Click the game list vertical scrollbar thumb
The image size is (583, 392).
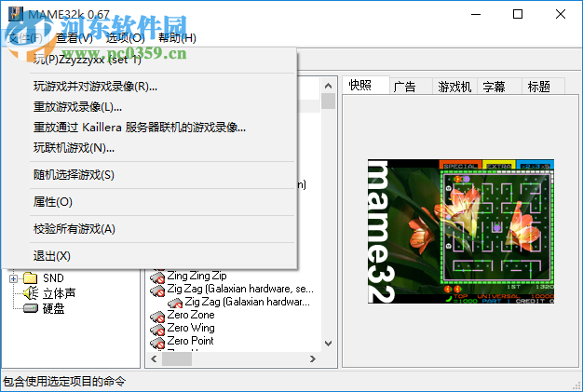point(328,101)
